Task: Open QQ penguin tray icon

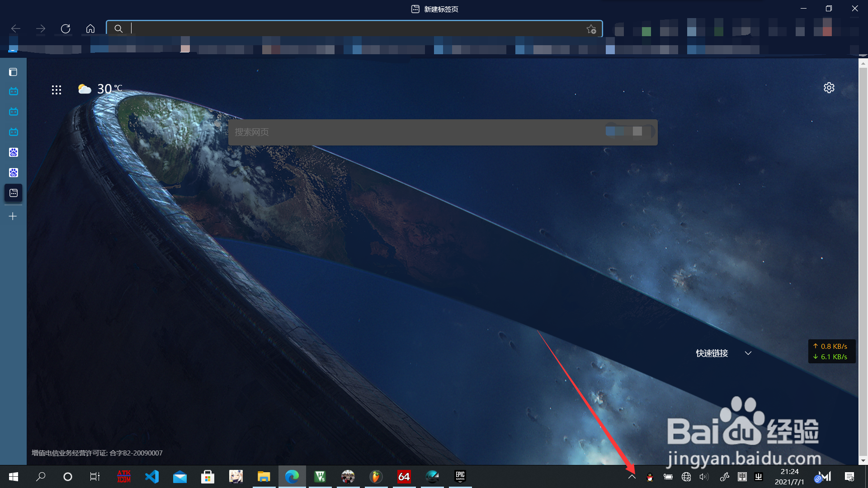Action: click(650, 477)
